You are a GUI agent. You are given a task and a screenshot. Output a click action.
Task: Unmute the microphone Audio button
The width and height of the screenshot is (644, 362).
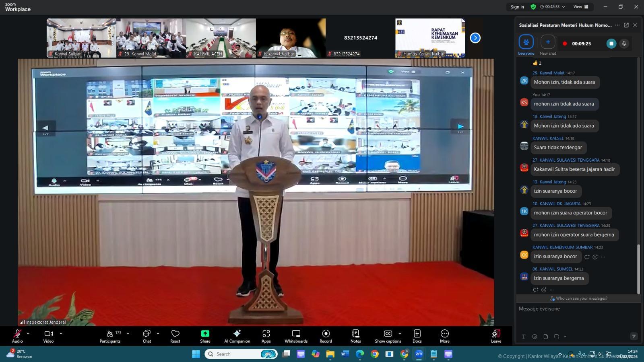(17, 336)
